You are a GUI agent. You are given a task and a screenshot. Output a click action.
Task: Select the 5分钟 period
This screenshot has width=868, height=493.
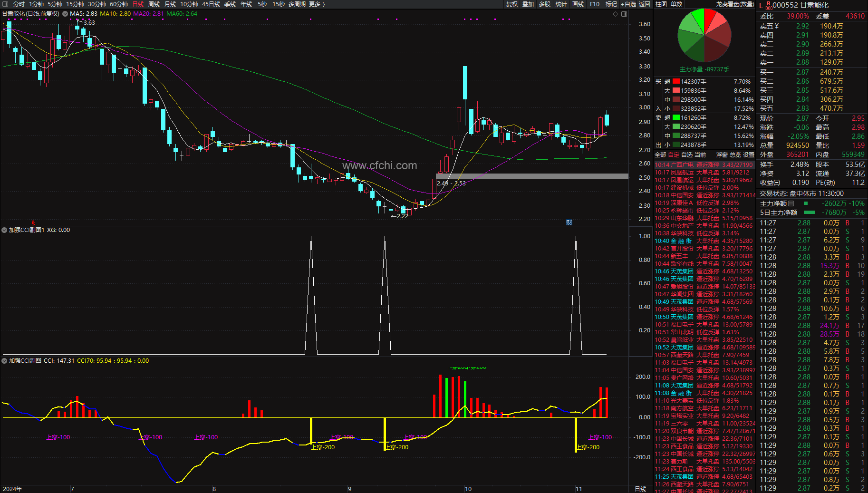(x=55, y=4)
